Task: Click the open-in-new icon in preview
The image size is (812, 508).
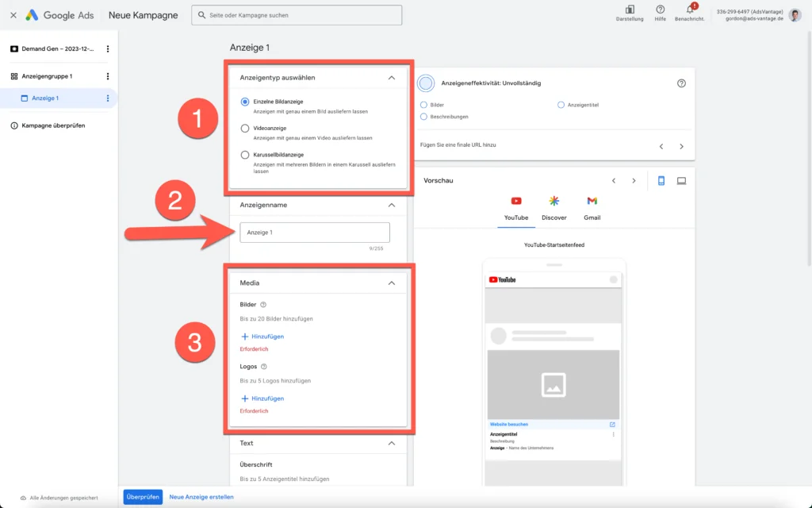Action: 612,425
